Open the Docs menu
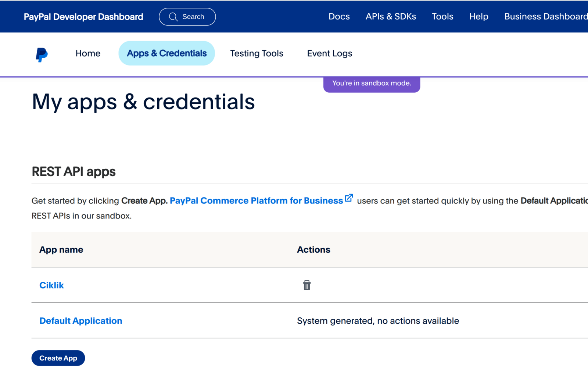Viewport: 588px width, 377px height. click(x=339, y=17)
